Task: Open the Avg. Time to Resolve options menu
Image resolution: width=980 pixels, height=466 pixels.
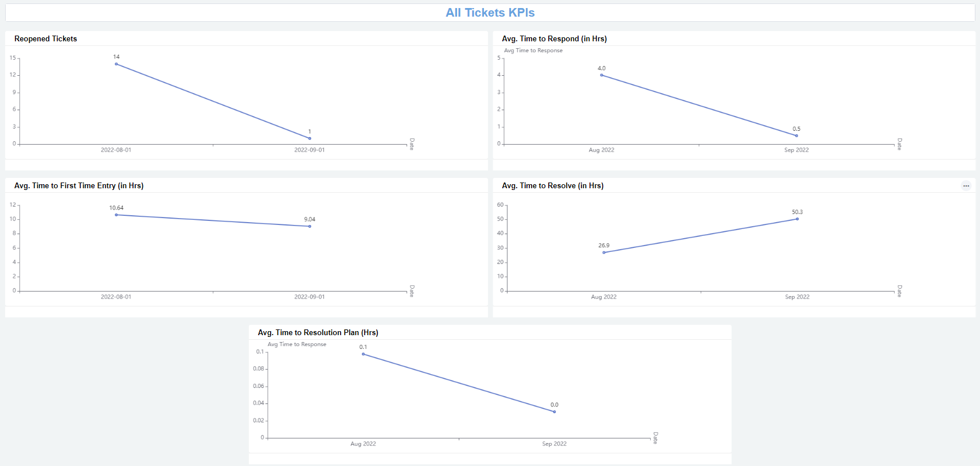Action: click(966, 186)
